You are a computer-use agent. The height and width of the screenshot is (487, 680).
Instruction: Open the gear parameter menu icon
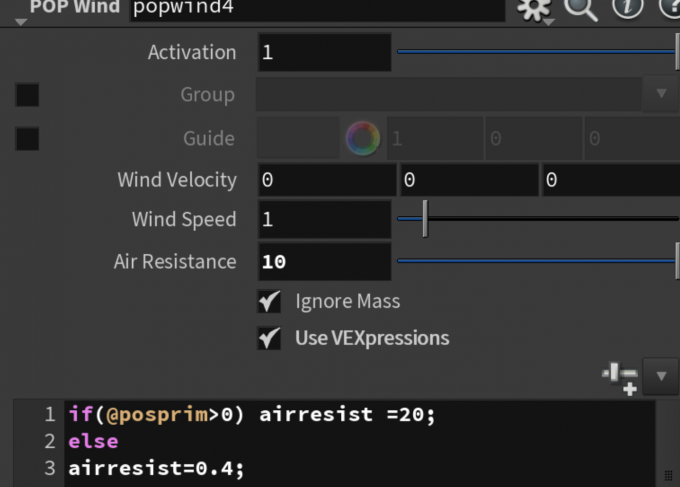tap(534, 9)
